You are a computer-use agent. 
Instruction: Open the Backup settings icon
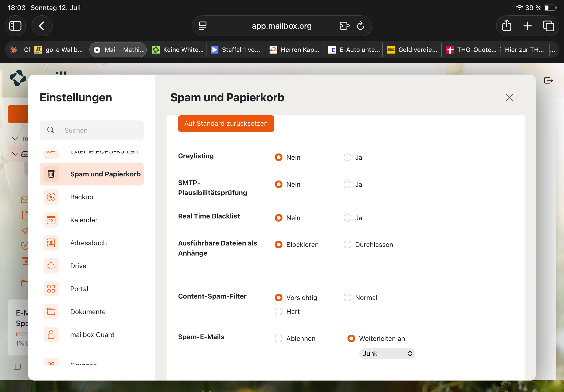pos(51,197)
